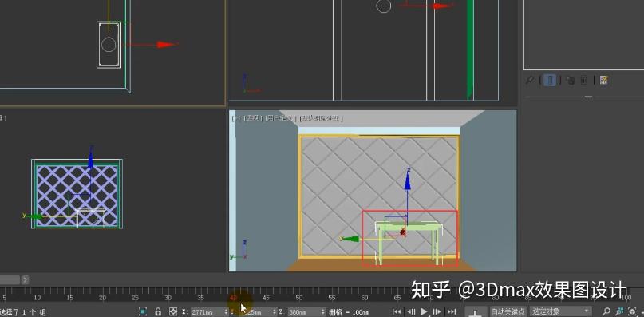Click the X coordinate field 2771mm
The width and height of the screenshot is (644, 317).
(x=206, y=312)
